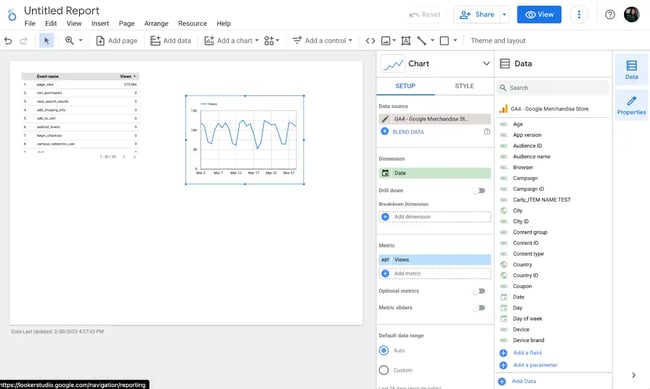Screen dimensions: 650x389
Task: Click the BLEND DATA link
Action: point(408,132)
